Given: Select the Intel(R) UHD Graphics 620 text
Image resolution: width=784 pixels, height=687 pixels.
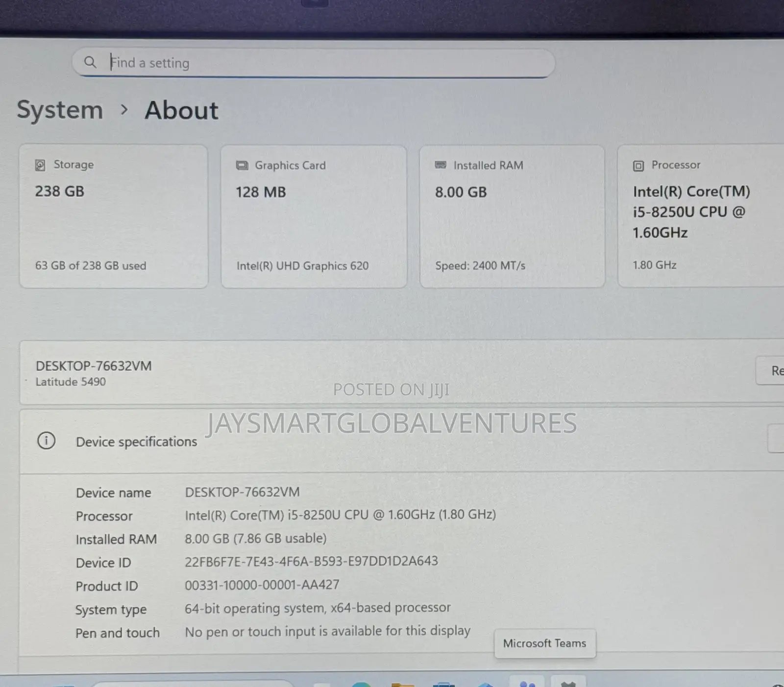Looking at the screenshot, I should pyautogui.click(x=302, y=266).
